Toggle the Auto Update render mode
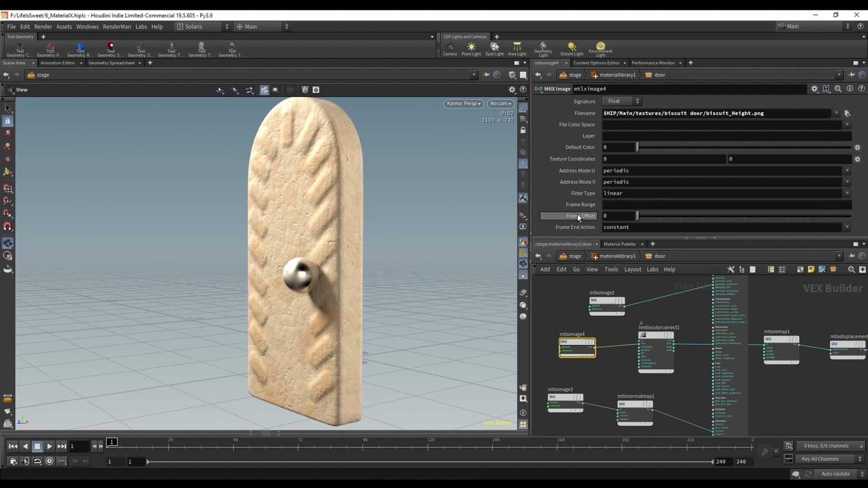Viewport: 868px width, 488px height. [836, 474]
